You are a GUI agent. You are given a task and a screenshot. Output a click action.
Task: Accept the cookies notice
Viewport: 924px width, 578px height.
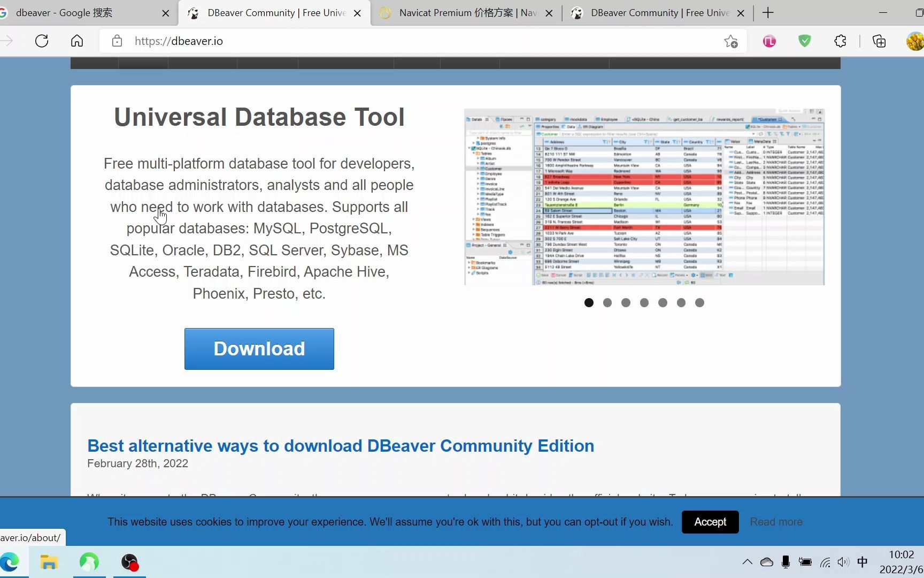tap(710, 522)
